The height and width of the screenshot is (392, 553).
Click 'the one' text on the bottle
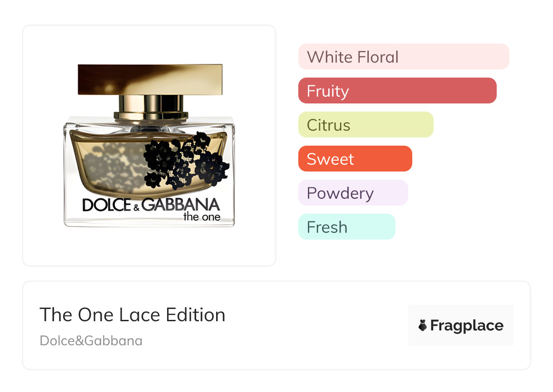[x=202, y=216]
